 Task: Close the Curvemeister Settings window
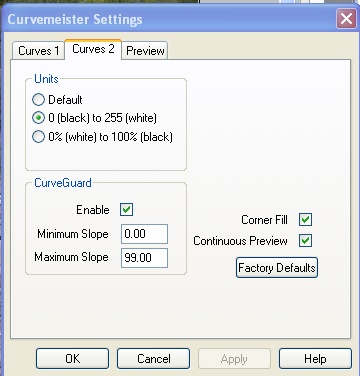(x=346, y=19)
